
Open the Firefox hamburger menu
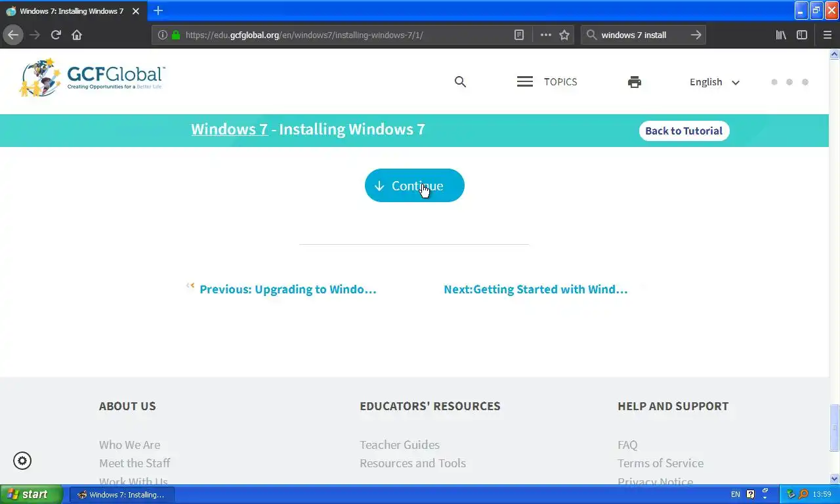[827, 35]
